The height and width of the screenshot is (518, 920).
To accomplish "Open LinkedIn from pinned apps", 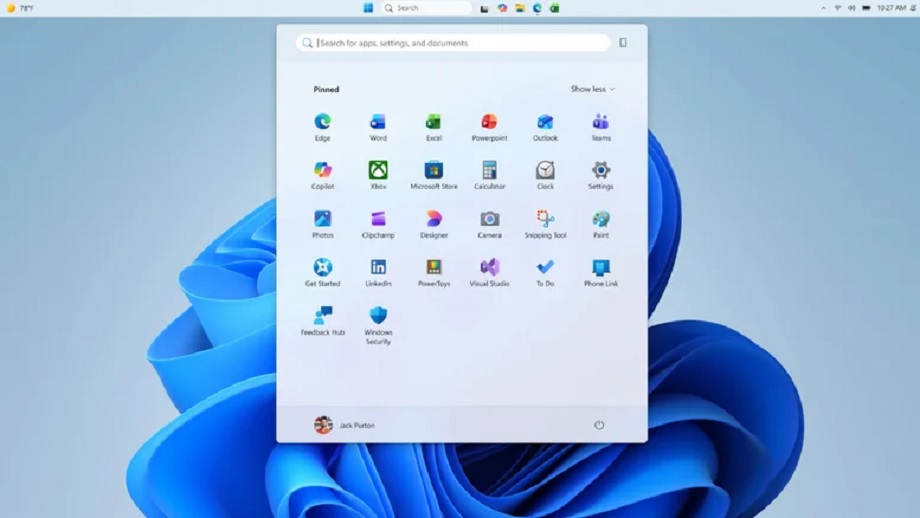I will coord(378,272).
